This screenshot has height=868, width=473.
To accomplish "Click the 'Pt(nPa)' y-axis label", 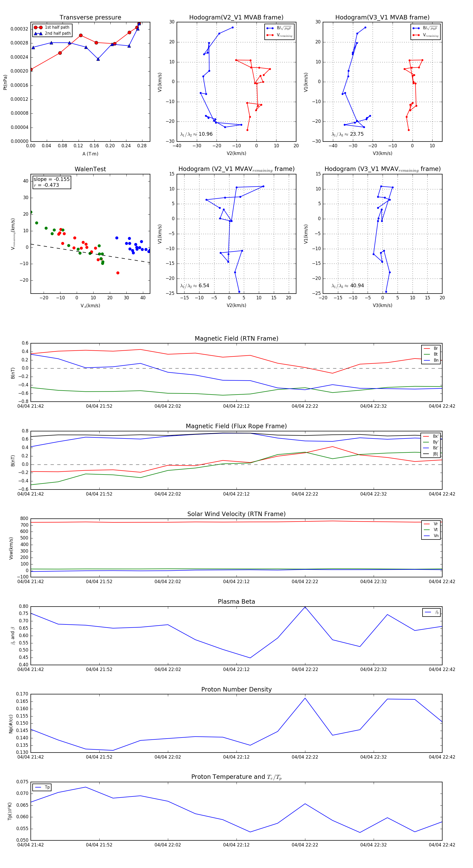I will [x=5, y=82].
